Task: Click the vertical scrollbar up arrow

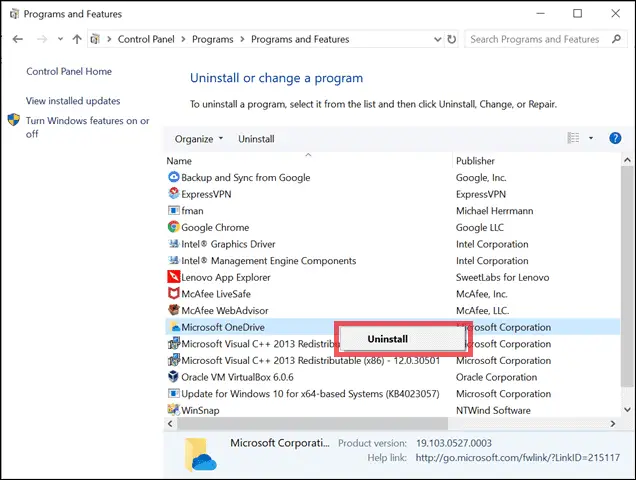Action: (x=627, y=160)
